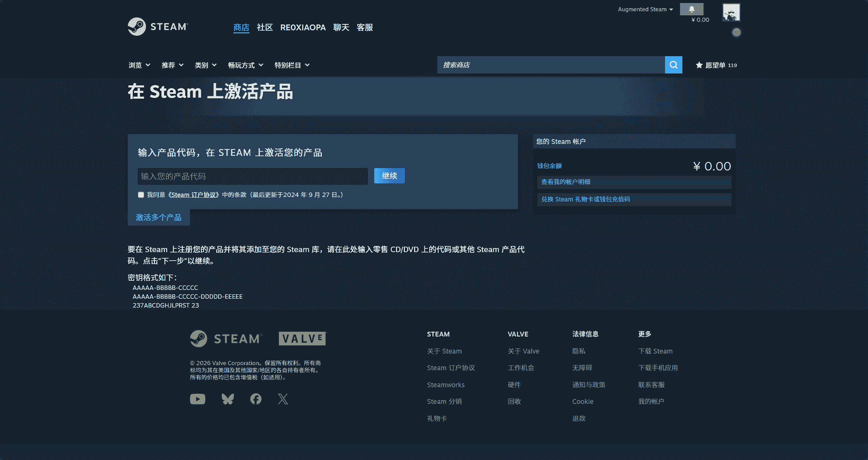Open 硬件 footer link
The image size is (868, 460).
click(x=514, y=385)
